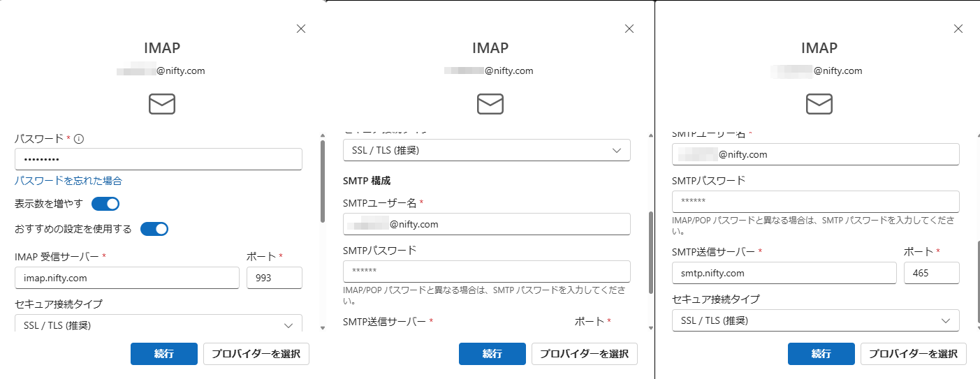Click the smtp.nifty.com server input field
The width and height of the screenshot is (980, 379).
pyautogui.click(x=784, y=273)
